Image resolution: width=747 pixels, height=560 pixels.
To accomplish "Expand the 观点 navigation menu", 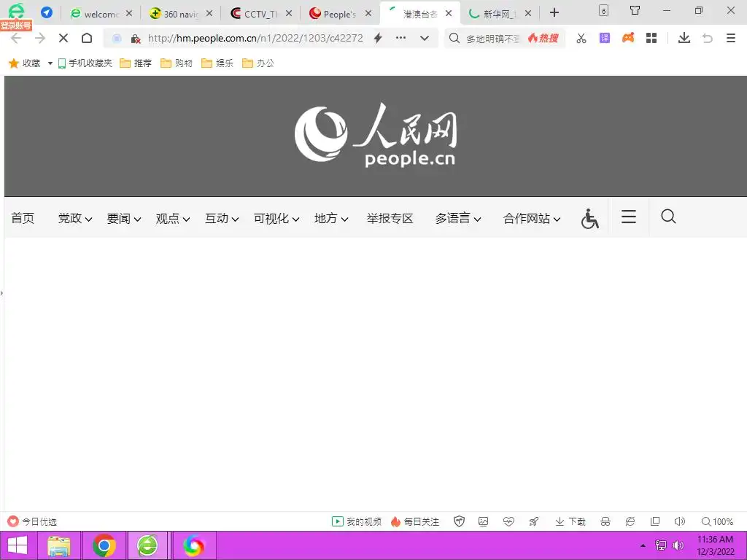I will pos(172,219).
